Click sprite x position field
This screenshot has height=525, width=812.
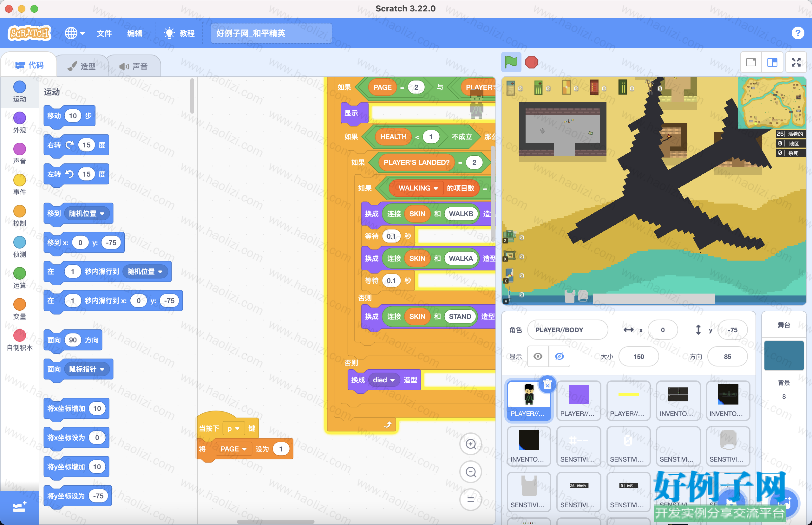pyautogui.click(x=662, y=330)
